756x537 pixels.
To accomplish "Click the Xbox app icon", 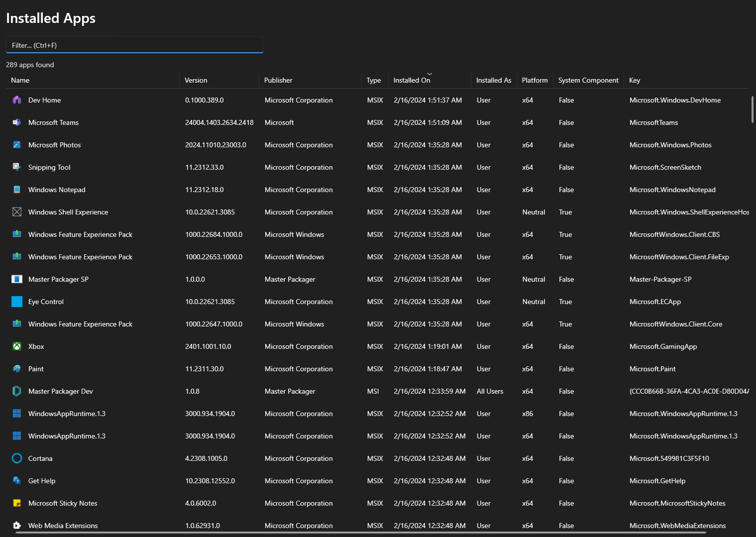I will coord(17,346).
